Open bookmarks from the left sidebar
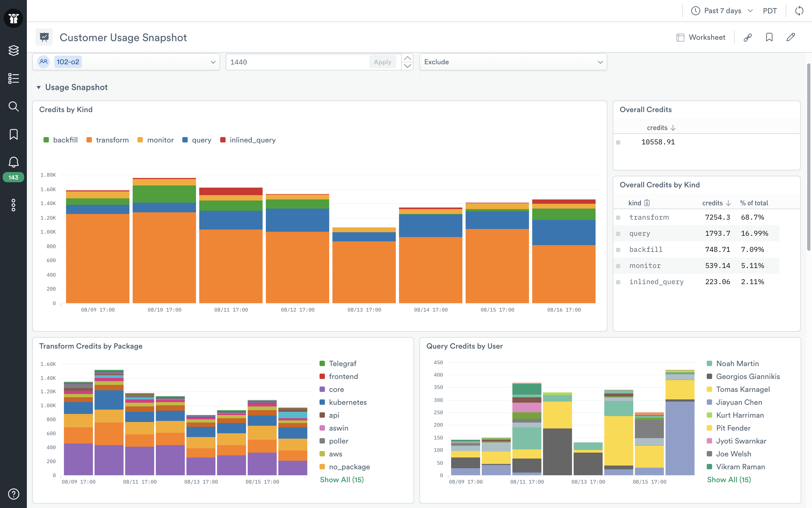This screenshot has height=508, width=812. pyautogui.click(x=13, y=134)
